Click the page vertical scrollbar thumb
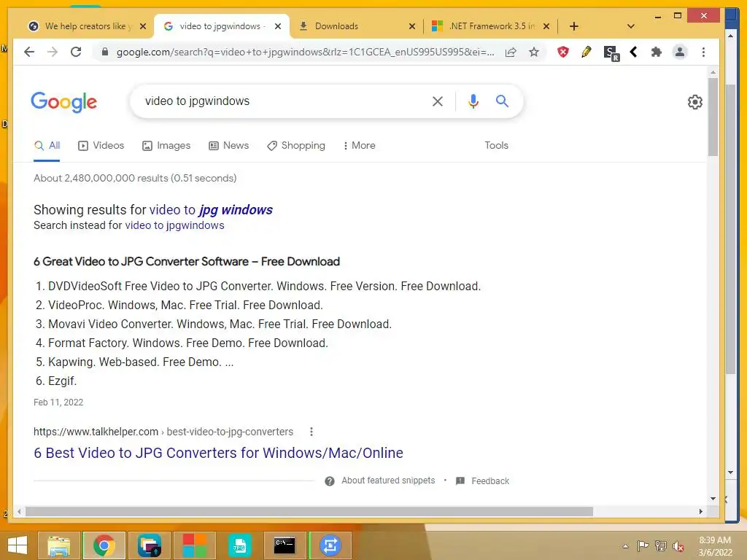The image size is (747, 560). click(x=713, y=116)
